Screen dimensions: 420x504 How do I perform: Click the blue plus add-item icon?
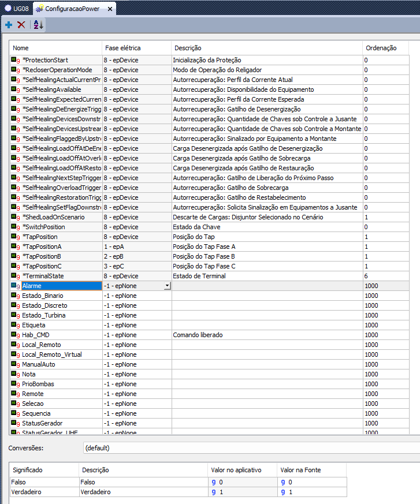[x=9, y=25]
